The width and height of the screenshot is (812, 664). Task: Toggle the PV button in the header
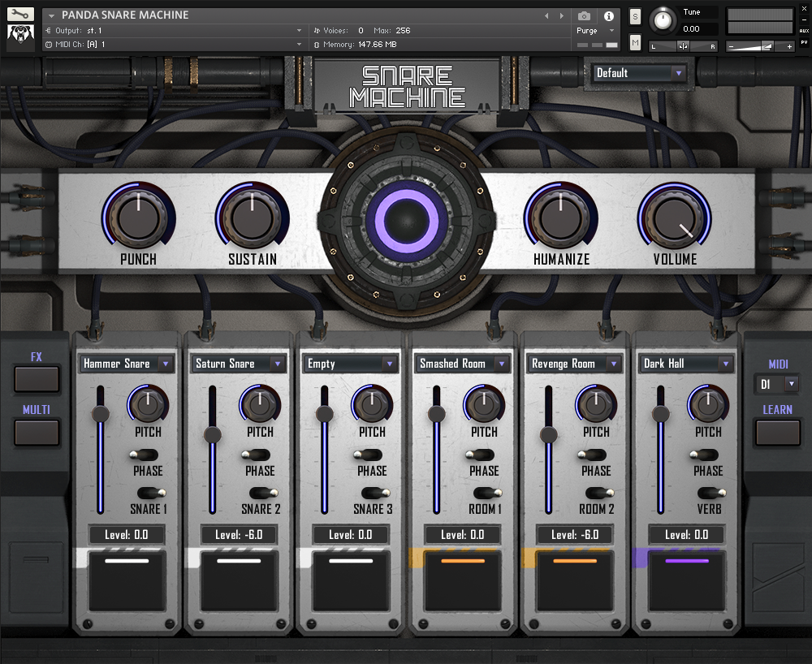(x=804, y=42)
